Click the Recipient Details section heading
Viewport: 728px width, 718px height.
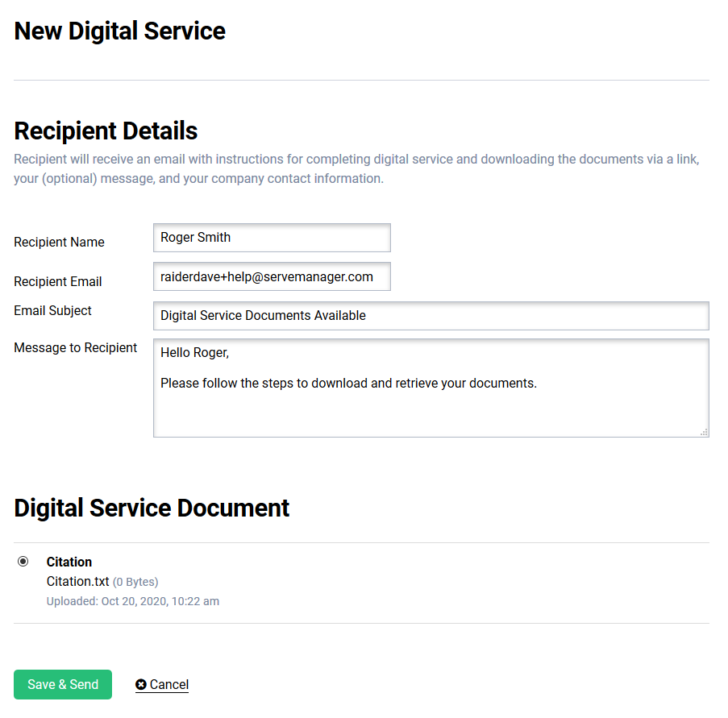click(x=106, y=131)
